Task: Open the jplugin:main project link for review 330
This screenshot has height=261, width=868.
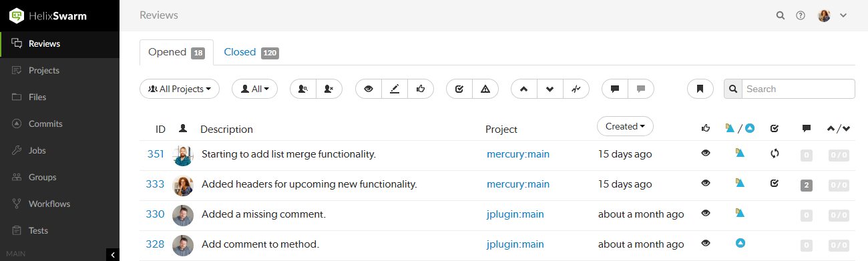Action: (x=515, y=214)
